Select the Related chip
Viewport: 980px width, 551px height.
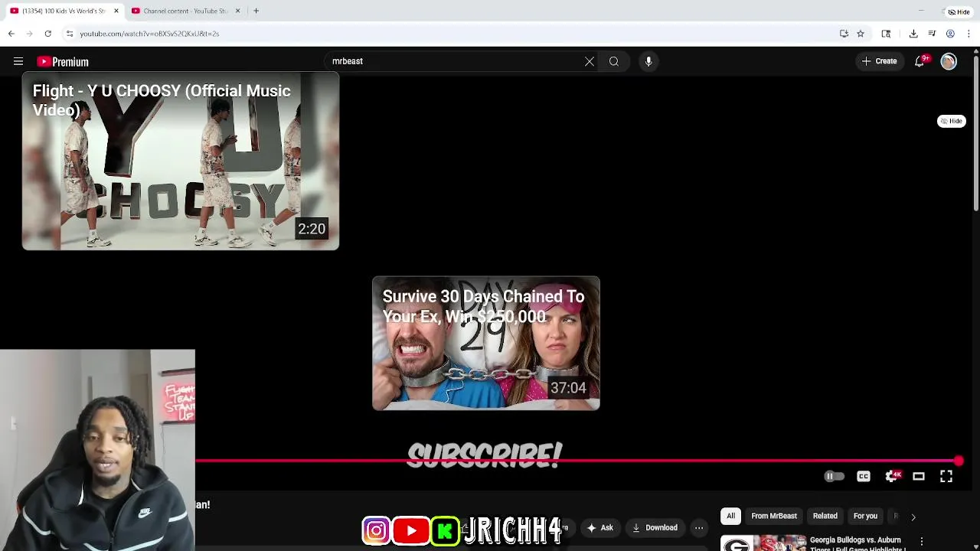coord(825,516)
